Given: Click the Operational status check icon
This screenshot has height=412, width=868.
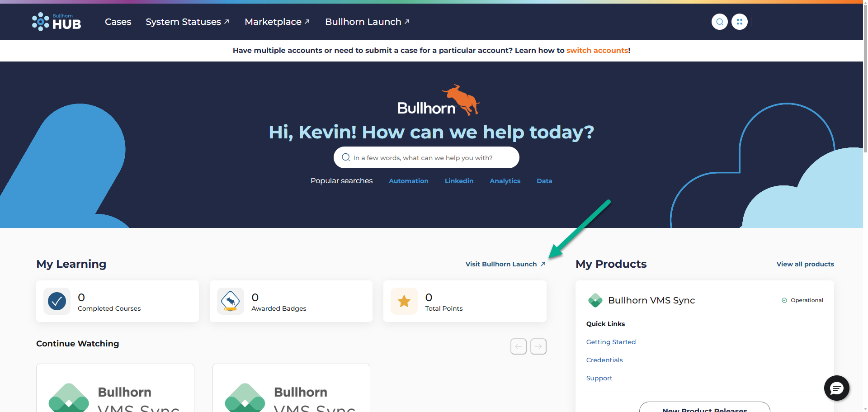Looking at the screenshot, I should click(784, 300).
